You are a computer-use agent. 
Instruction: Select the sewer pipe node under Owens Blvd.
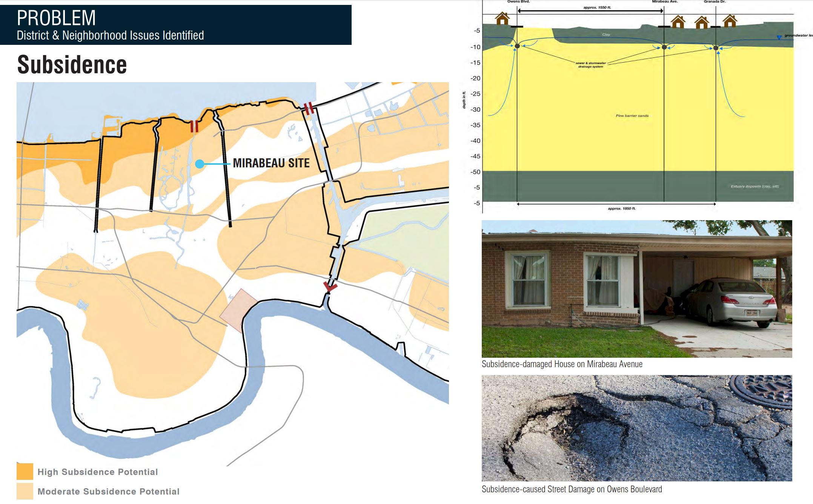point(517,46)
